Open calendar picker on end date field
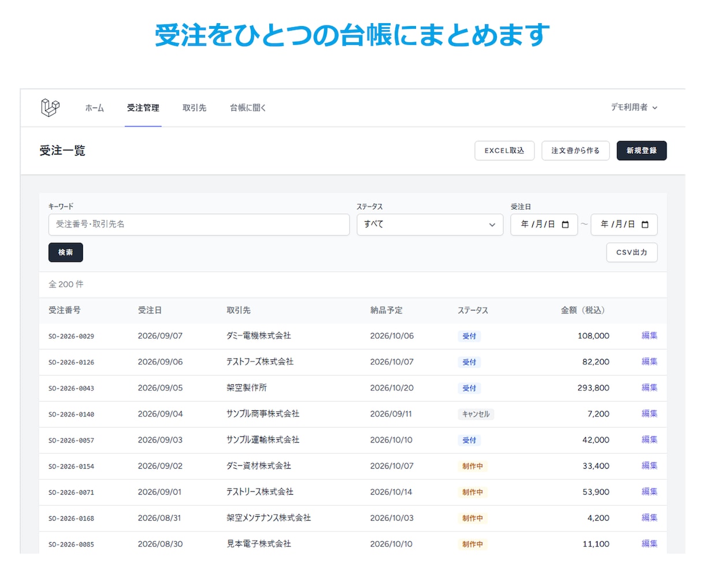Screen dimensions: 705x588 645,224
